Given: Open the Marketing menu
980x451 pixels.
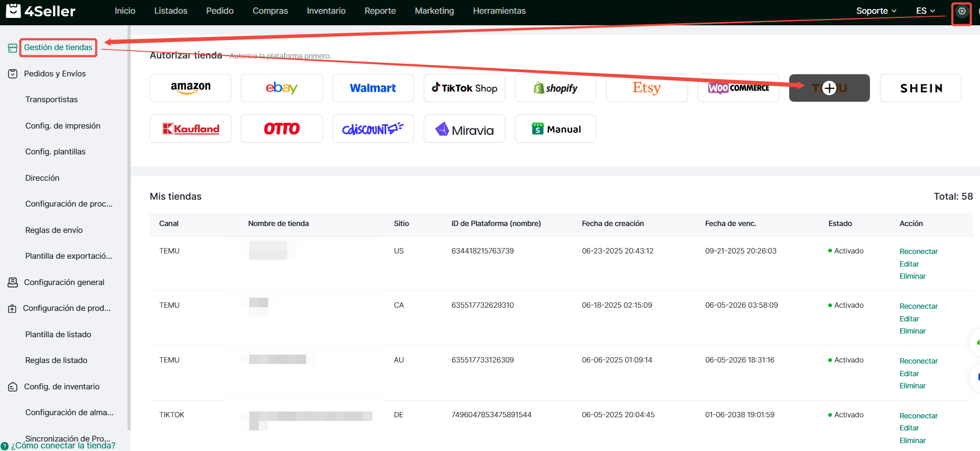Looking at the screenshot, I should click(x=434, y=11).
